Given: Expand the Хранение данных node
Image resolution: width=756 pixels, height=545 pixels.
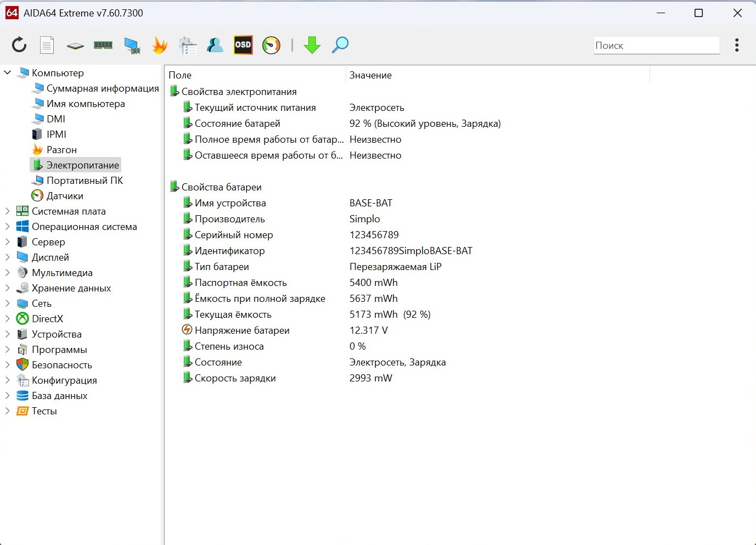Looking at the screenshot, I should click(x=8, y=288).
